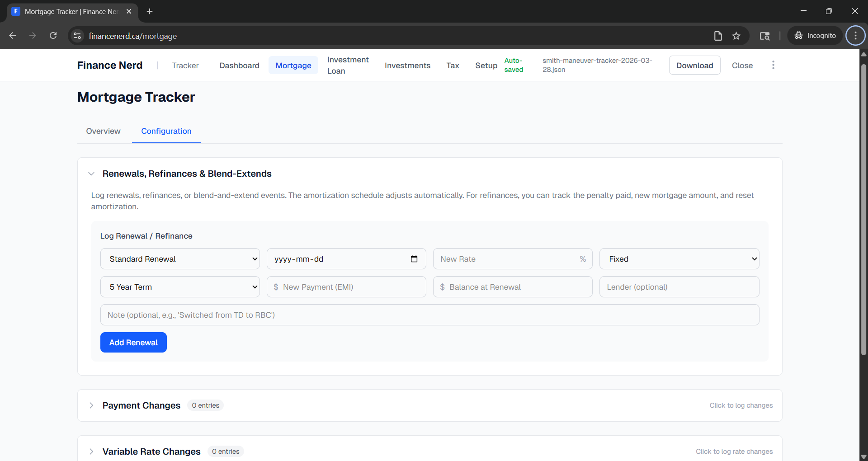The image size is (868, 461).
Task: Go back to the previous page
Action: pyautogui.click(x=13, y=36)
